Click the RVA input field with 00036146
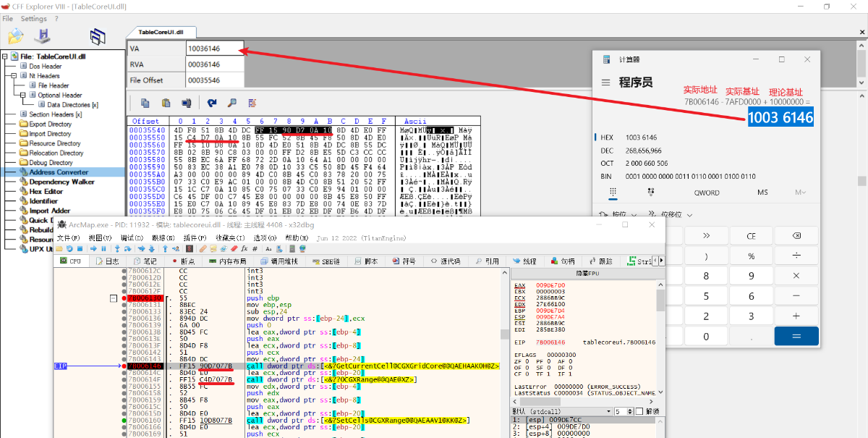This screenshot has width=868, height=438. tap(215, 64)
